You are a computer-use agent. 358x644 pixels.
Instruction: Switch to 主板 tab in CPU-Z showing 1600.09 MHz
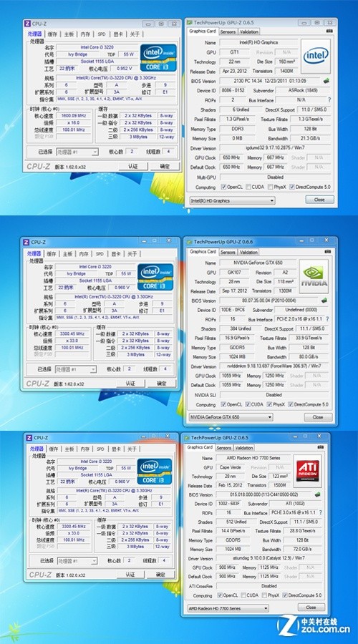click(x=69, y=34)
